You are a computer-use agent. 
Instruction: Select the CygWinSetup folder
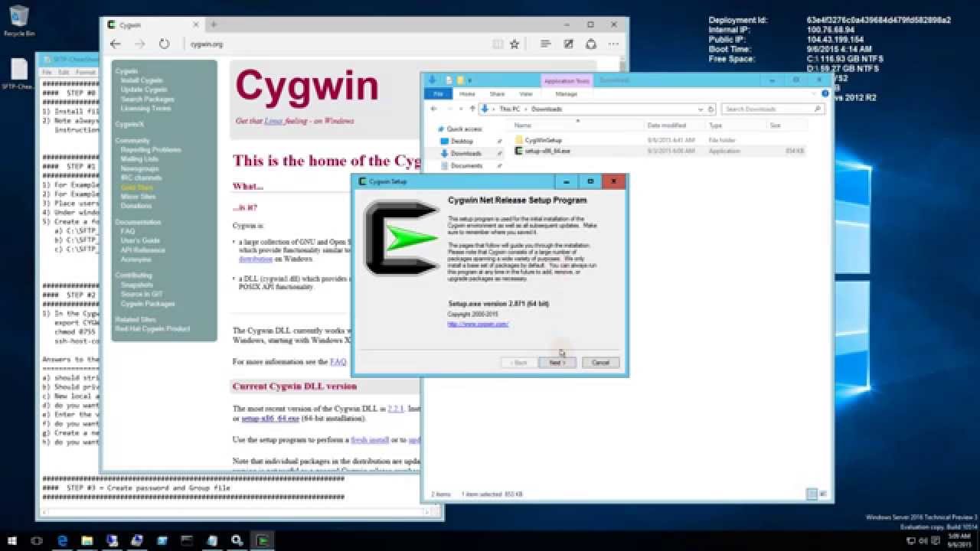[544, 141]
